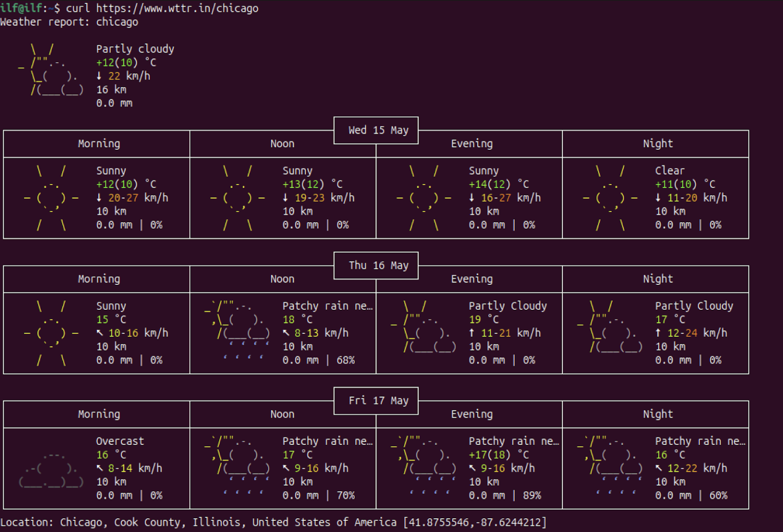Select the Wed 15 May date header
Viewport: 783px width, 532px height.
click(x=378, y=130)
